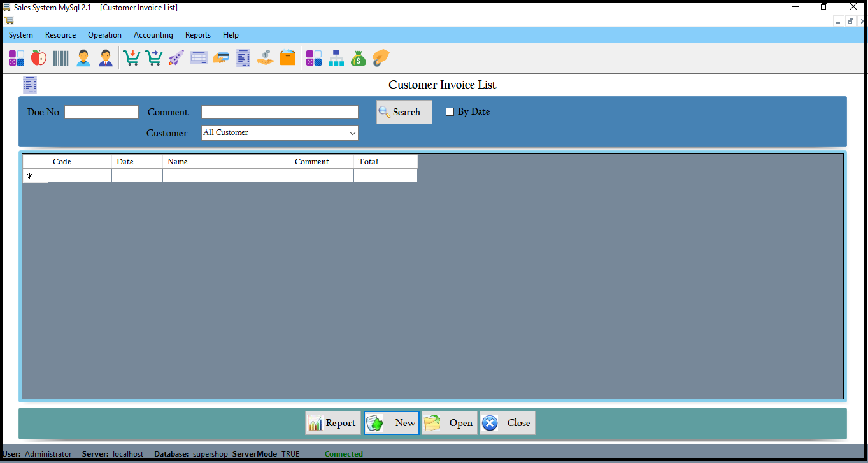868x463 pixels.
Task: Click the New invoice button
Action: (392, 423)
